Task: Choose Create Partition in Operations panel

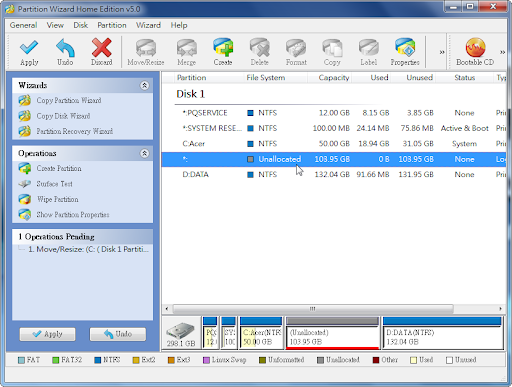Action: (59, 168)
